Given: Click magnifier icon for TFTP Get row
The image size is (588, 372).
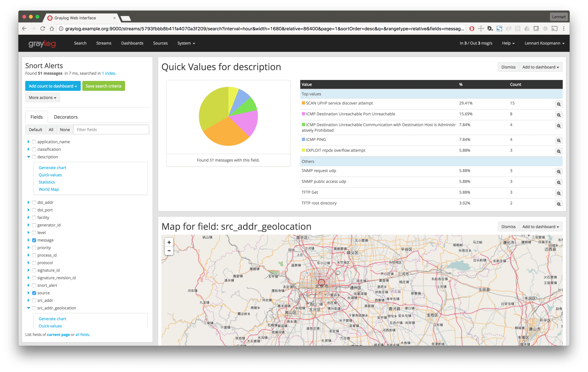Looking at the screenshot, I should [x=558, y=193].
